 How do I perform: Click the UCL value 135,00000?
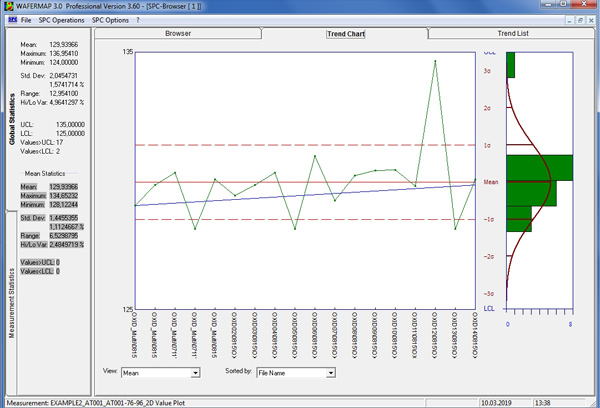(x=70, y=125)
